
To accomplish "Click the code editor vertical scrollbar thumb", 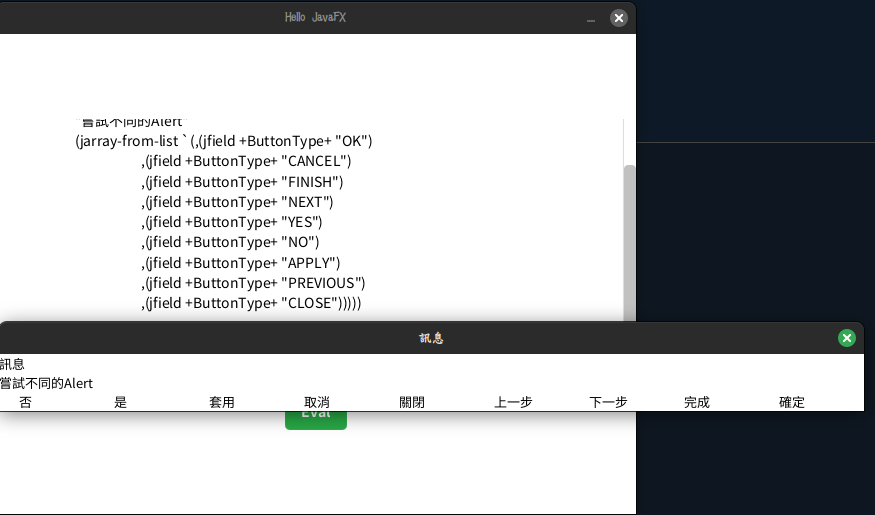I will 629,243.
